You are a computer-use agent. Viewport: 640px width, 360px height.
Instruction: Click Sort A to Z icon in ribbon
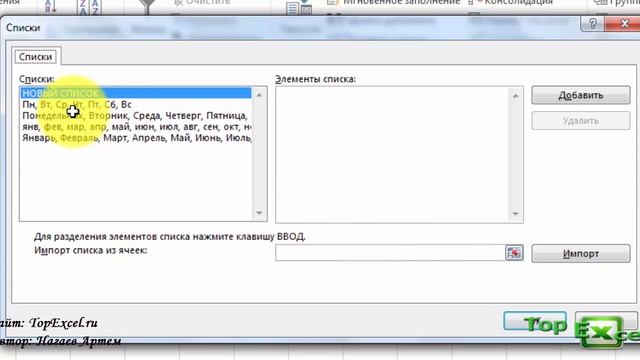(x=50, y=6)
